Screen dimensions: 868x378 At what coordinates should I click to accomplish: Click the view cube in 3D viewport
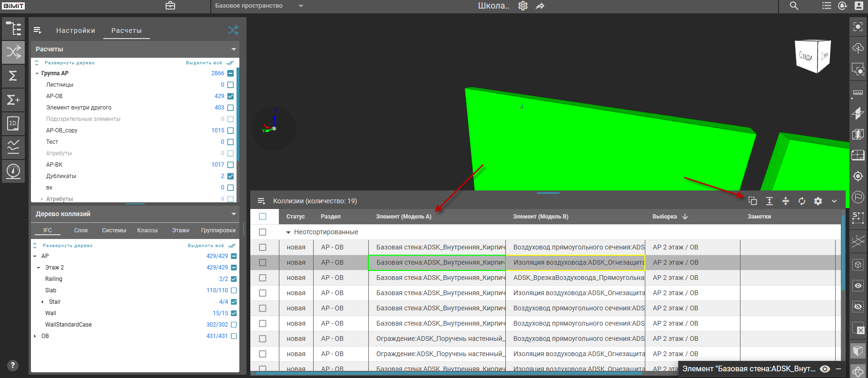pos(812,57)
